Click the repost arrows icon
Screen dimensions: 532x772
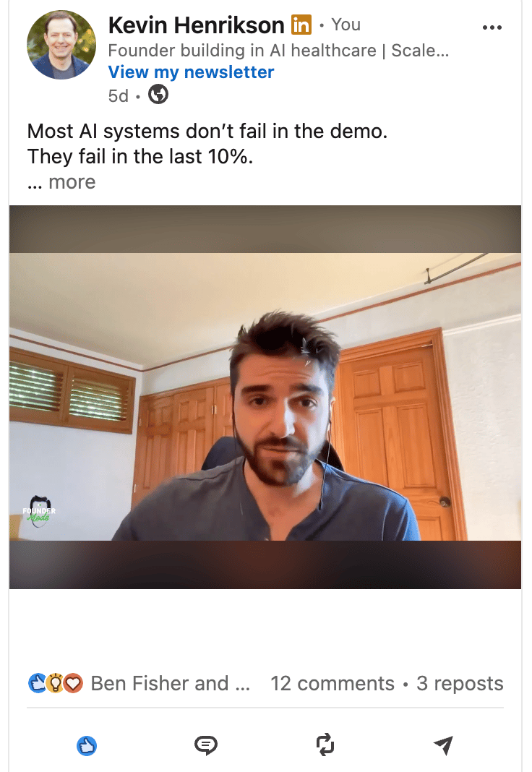tap(325, 745)
